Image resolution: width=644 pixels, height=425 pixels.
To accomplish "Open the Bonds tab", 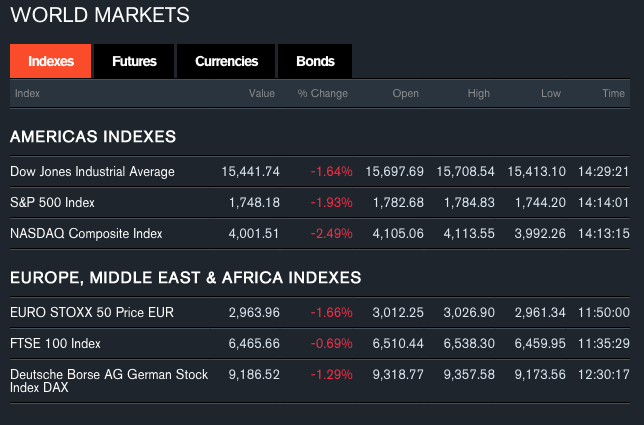I will pyautogui.click(x=315, y=61).
